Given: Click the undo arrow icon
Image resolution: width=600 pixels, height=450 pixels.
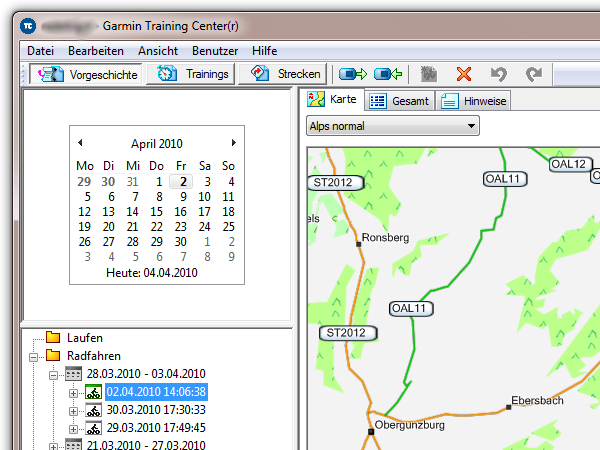Looking at the screenshot, I should (x=499, y=74).
